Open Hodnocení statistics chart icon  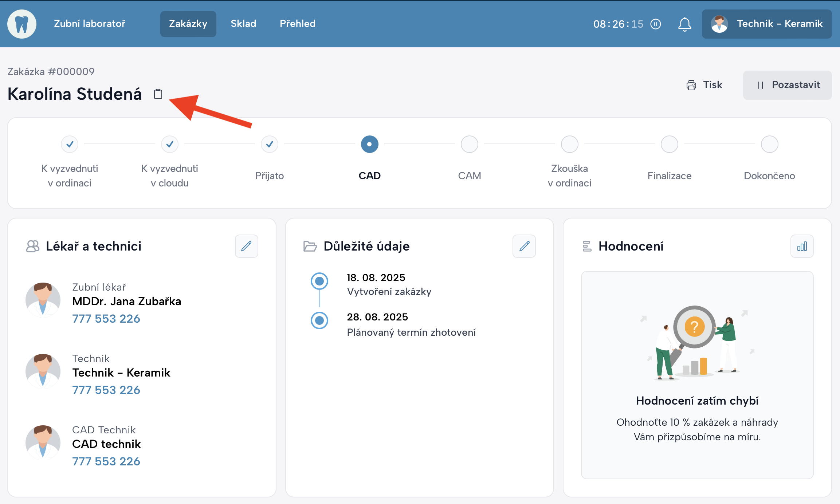pyautogui.click(x=802, y=246)
